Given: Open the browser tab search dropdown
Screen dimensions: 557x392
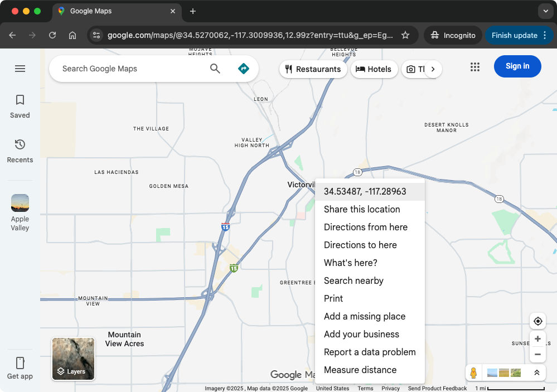Looking at the screenshot, I should [545, 11].
